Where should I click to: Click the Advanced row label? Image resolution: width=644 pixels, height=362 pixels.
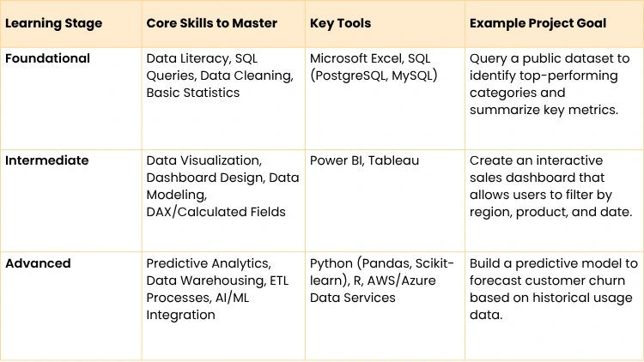(38, 263)
